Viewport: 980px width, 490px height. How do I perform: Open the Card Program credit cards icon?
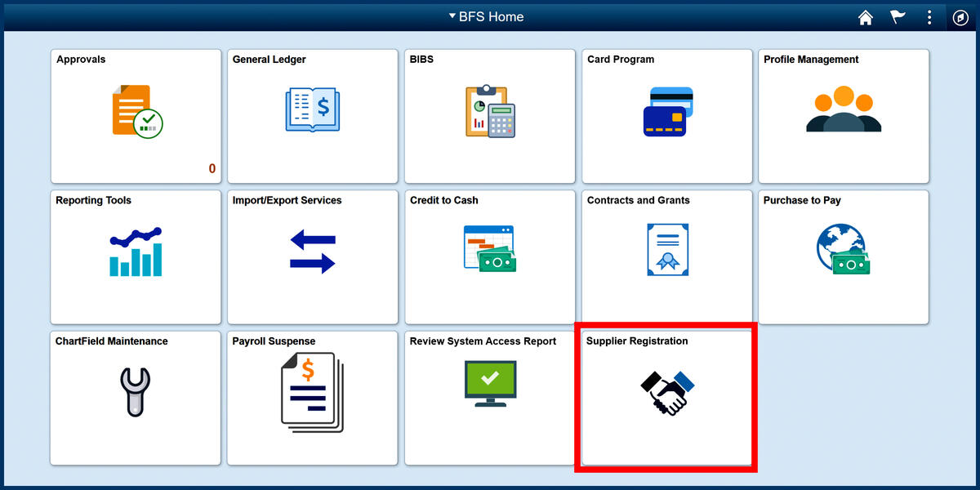point(668,111)
